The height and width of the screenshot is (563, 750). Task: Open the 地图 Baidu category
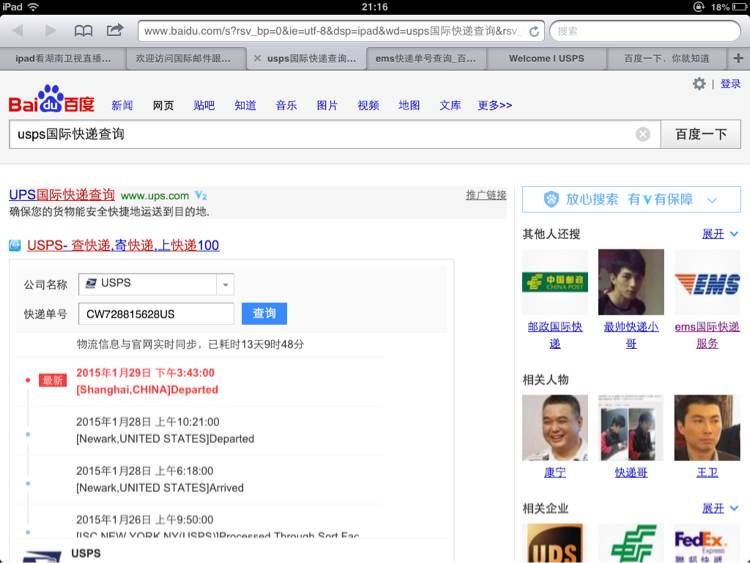[409, 105]
